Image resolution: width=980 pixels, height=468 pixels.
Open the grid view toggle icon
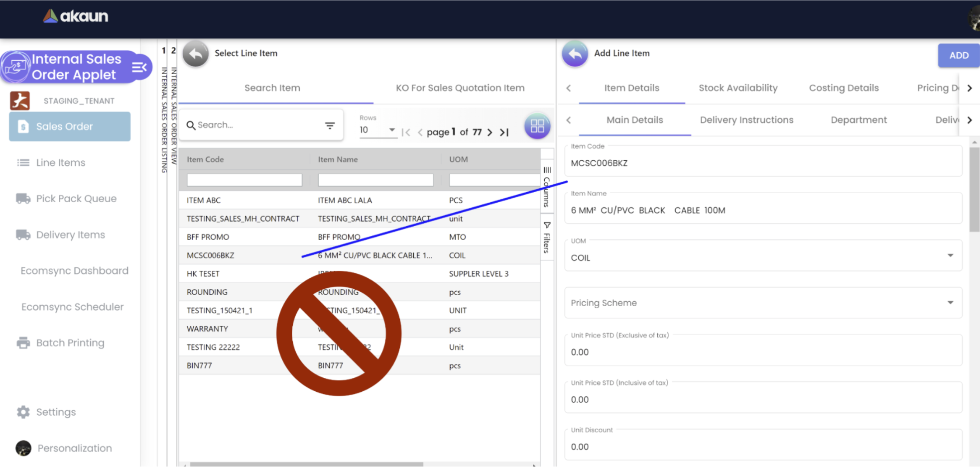click(x=537, y=126)
